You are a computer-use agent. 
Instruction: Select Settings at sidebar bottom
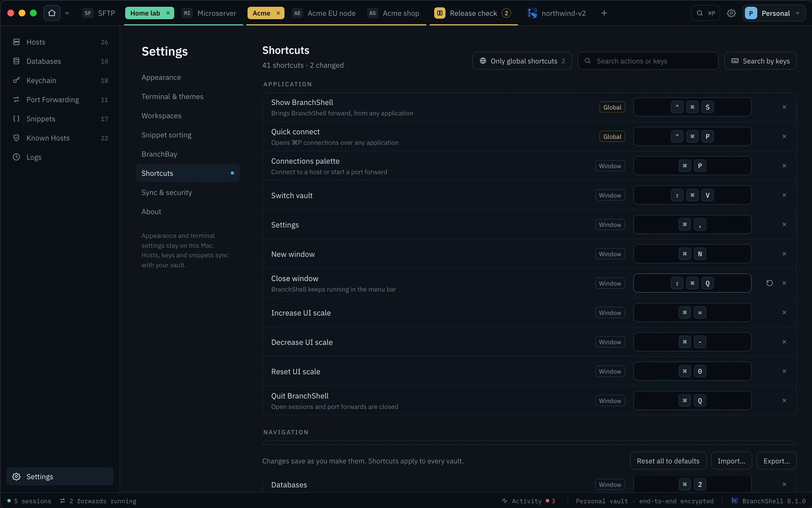pyautogui.click(x=60, y=476)
